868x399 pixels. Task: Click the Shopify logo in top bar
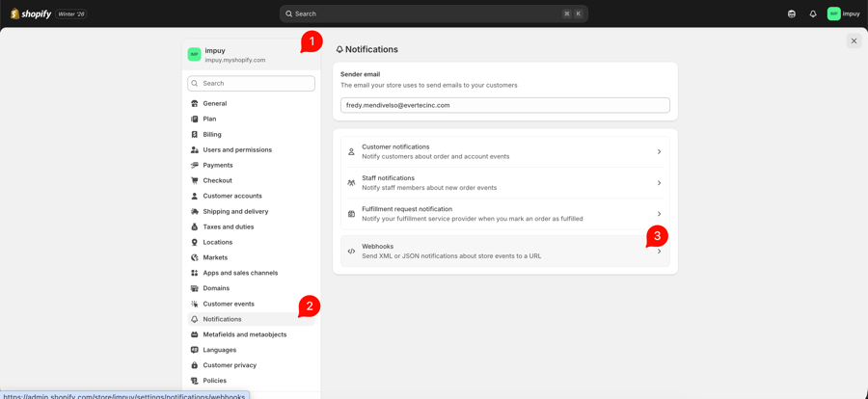pyautogui.click(x=31, y=13)
